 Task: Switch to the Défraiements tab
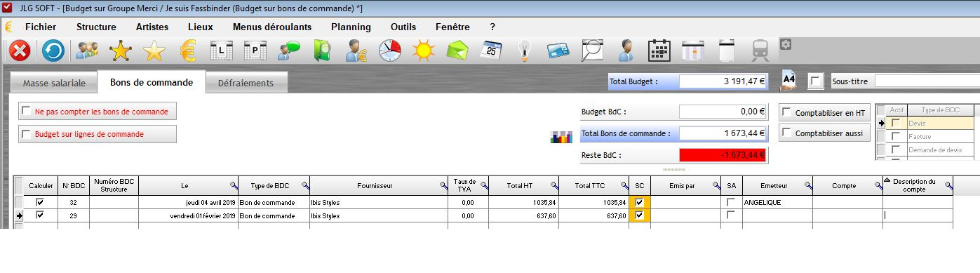click(x=246, y=83)
